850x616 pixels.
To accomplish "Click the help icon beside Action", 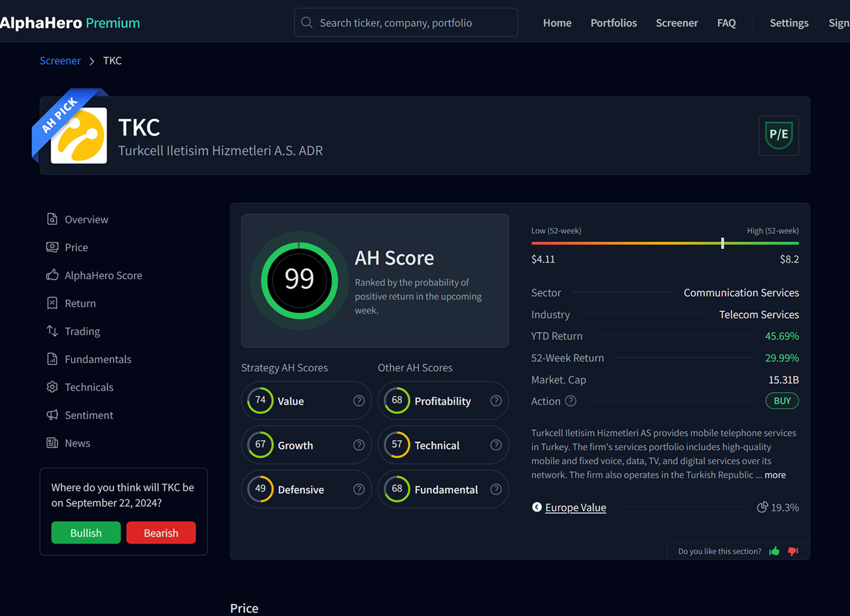I will (571, 401).
